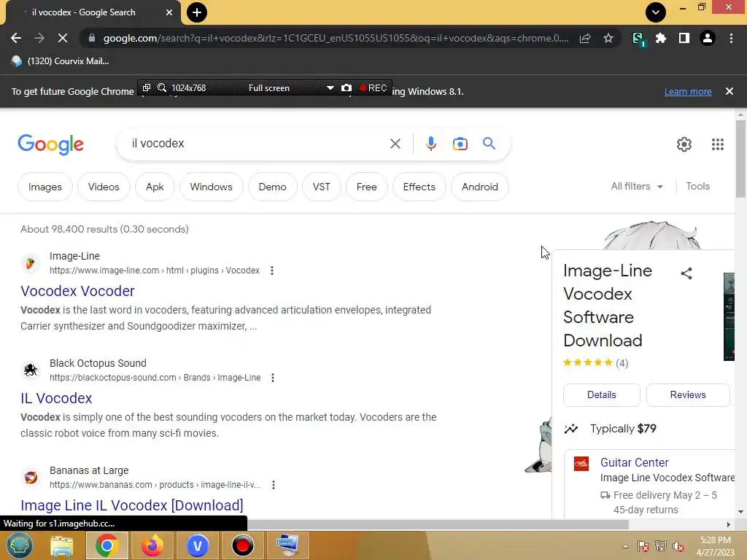Open the IL Vocodex result link

click(x=56, y=398)
